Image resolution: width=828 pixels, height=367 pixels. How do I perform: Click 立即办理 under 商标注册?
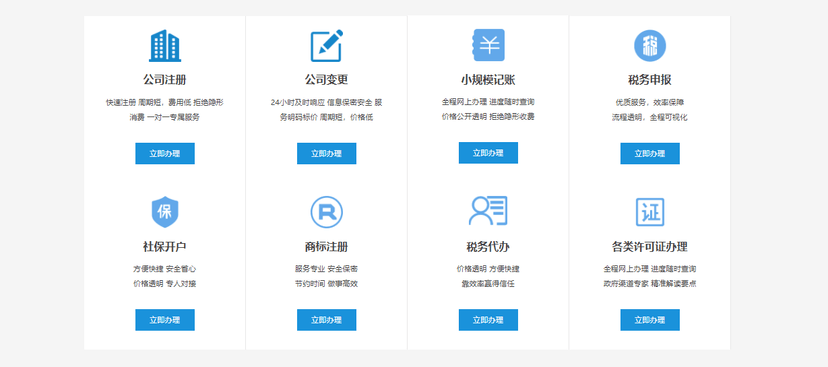[x=326, y=320]
